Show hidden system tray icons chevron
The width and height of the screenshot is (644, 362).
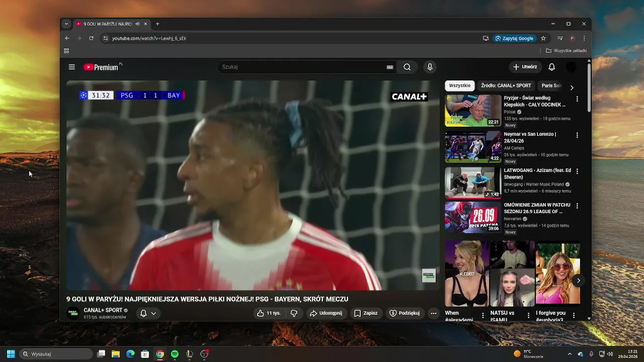pos(570,354)
